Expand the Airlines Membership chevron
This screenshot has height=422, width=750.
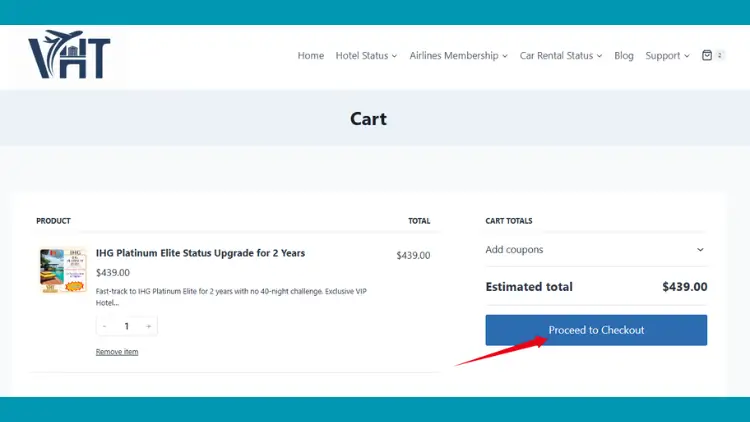click(505, 56)
